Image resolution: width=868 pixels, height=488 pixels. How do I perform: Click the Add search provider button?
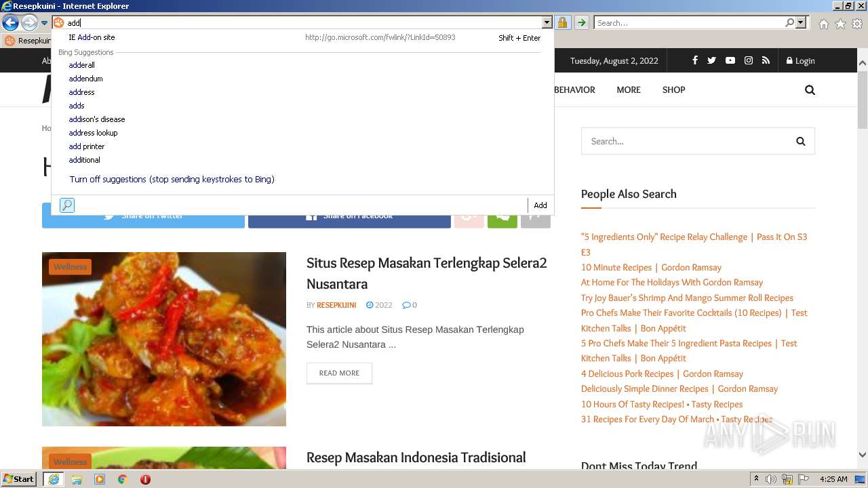540,205
